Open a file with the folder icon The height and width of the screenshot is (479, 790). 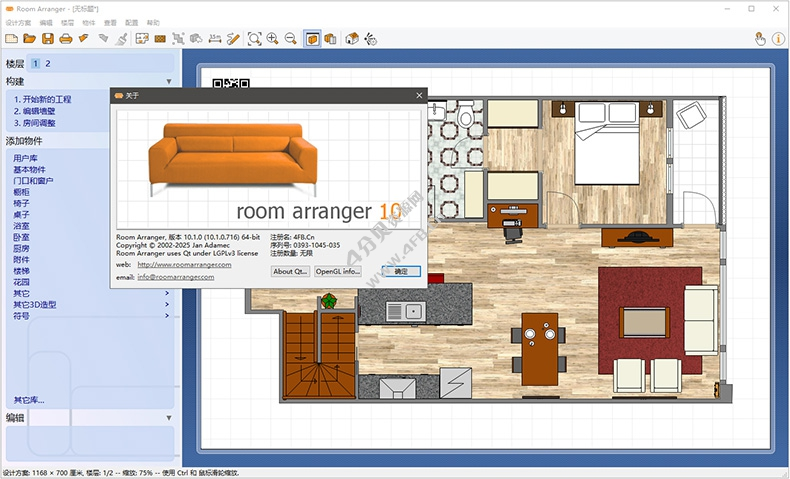29,39
